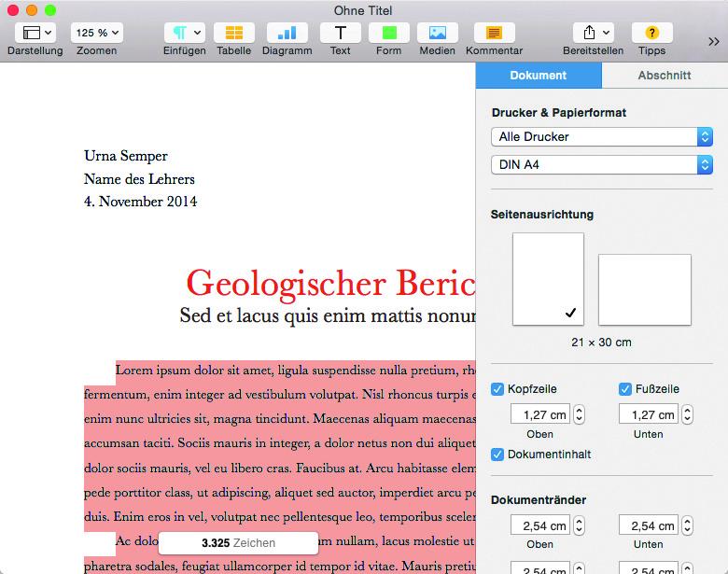728x574 pixels.
Task: Click the 3.325 Zeichen word count badge
Action: pos(238,543)
